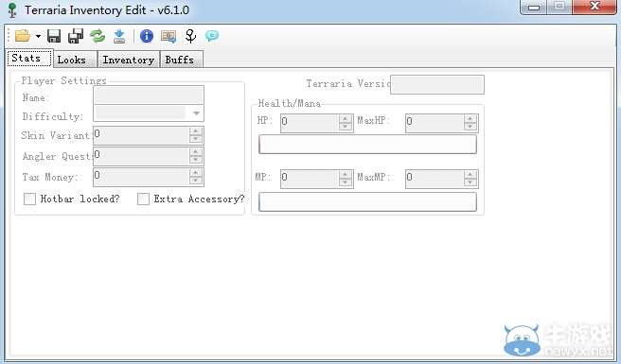621x364 pixels.
Task: Open the Buffs tab
Action: click(x=182, y=60)
